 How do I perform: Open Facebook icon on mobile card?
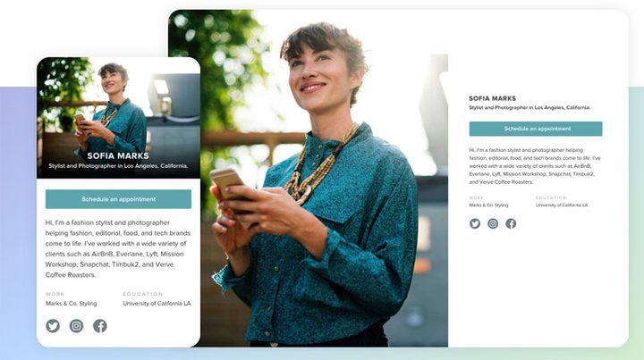(x=100, y=326)
